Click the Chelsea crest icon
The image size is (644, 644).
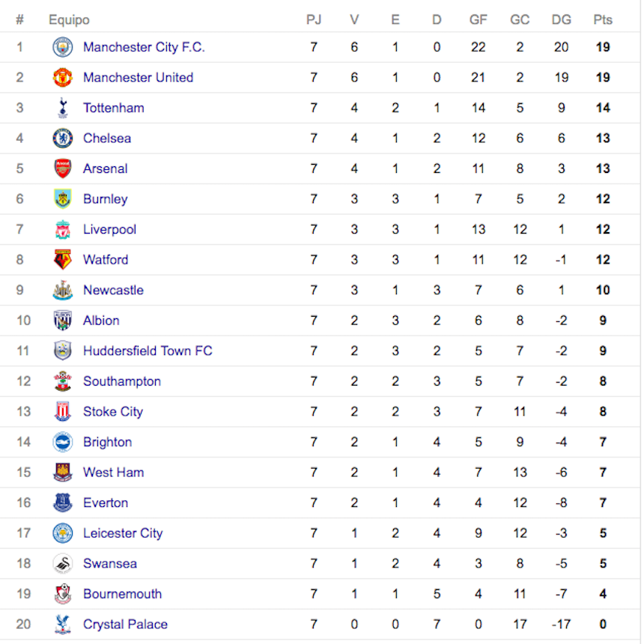pos(63,139)
